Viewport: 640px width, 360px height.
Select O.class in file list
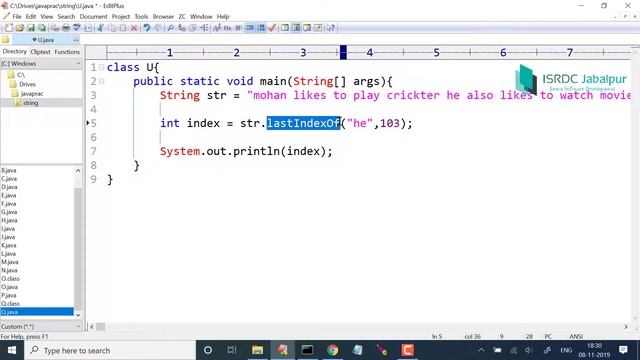click(10, 278)
